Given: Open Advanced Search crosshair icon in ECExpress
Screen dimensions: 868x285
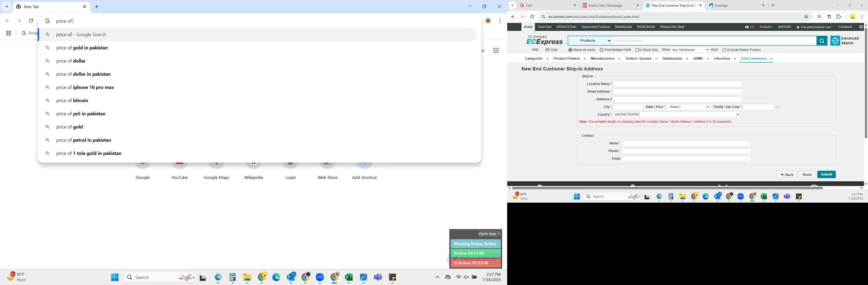Looking at the screenshot, I should [835, 41].
